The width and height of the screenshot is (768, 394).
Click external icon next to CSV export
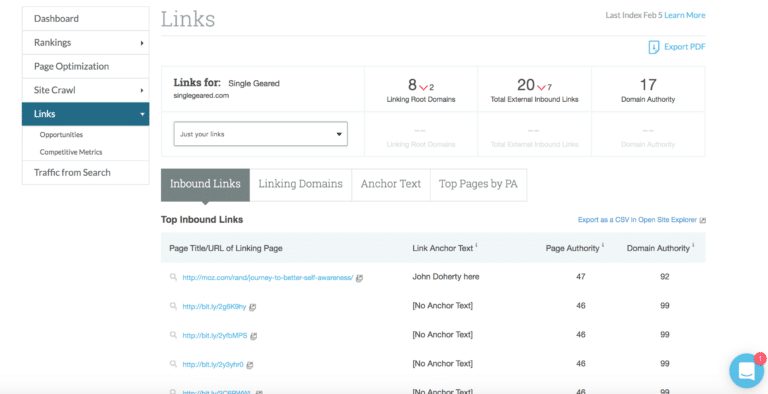click(703, 221)
